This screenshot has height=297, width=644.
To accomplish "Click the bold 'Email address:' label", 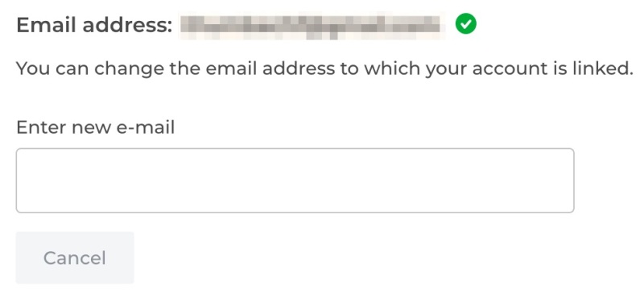I will (x=94, y=26).
